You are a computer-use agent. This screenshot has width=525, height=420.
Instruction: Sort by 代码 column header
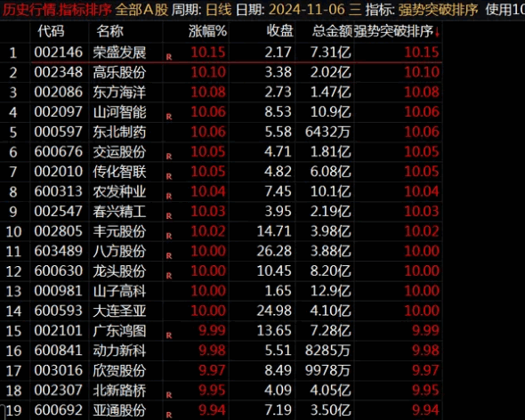[x=51, y=31]
